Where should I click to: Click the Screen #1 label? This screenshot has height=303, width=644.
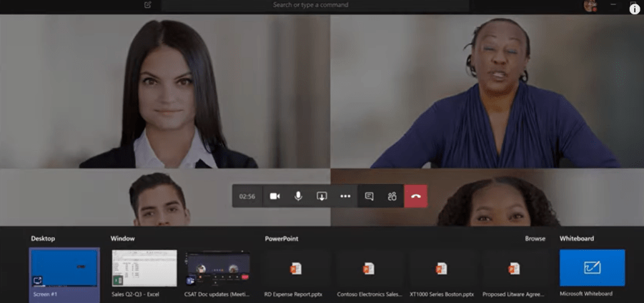point(44,294)
